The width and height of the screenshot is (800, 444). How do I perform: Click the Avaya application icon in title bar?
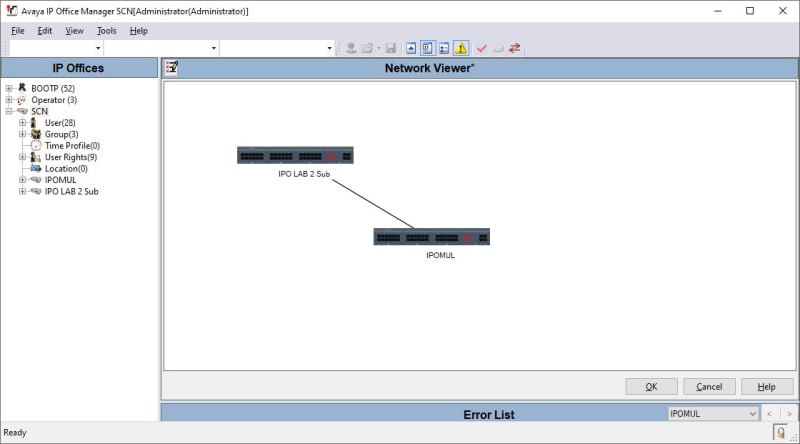pyautogui.click(x=11, y=11)
